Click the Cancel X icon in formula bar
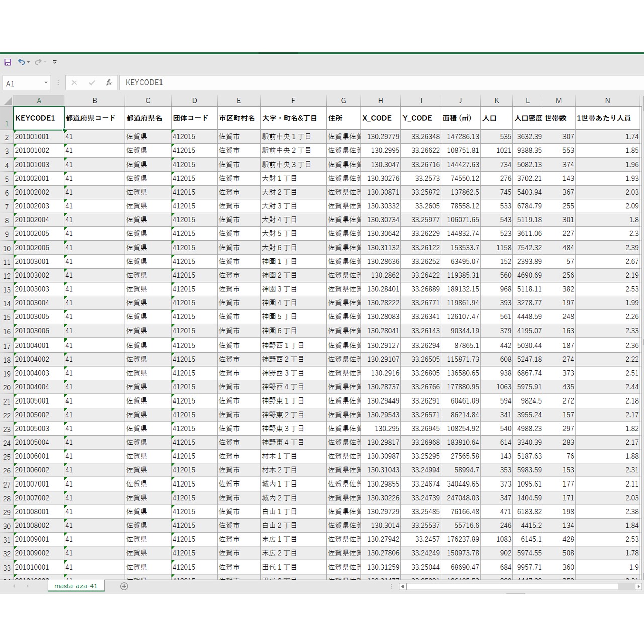This screenshot has height=644, width=644. pyautogui.click(x=74, y=83)
